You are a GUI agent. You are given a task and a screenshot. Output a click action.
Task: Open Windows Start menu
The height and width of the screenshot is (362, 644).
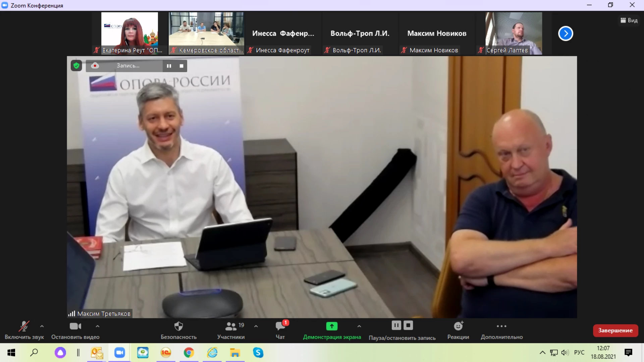[11, 353]
